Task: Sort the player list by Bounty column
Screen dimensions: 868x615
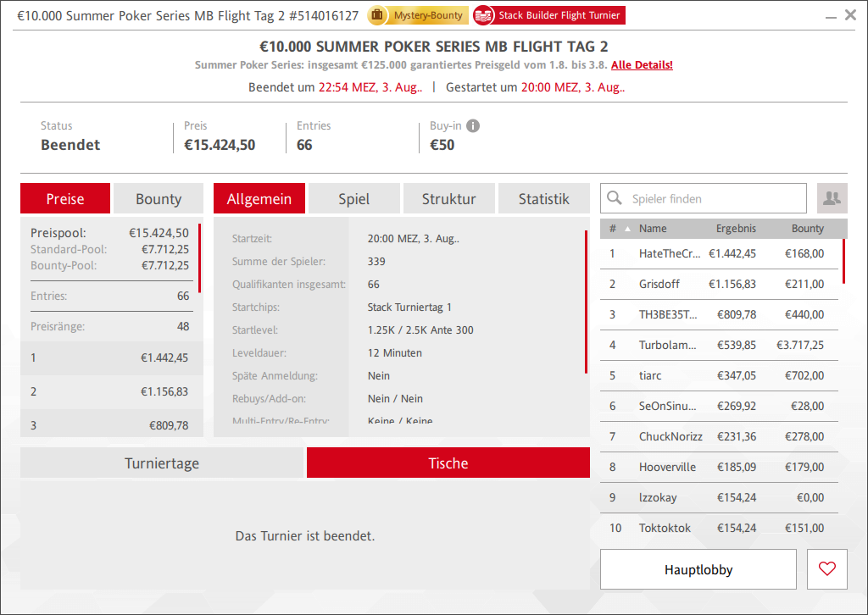Action: click(807, 229)
